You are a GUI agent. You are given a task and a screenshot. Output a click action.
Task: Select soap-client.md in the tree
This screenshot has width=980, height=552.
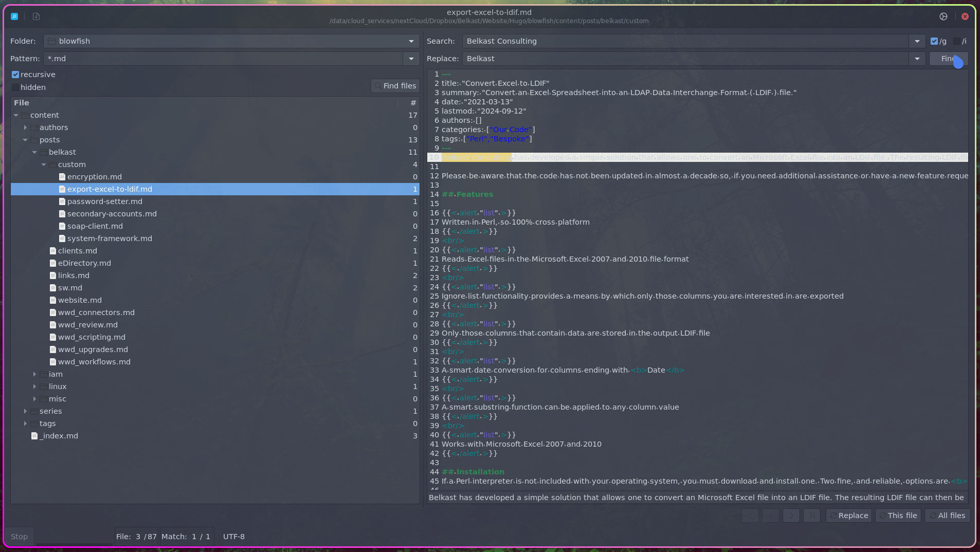tap(215, 226)
